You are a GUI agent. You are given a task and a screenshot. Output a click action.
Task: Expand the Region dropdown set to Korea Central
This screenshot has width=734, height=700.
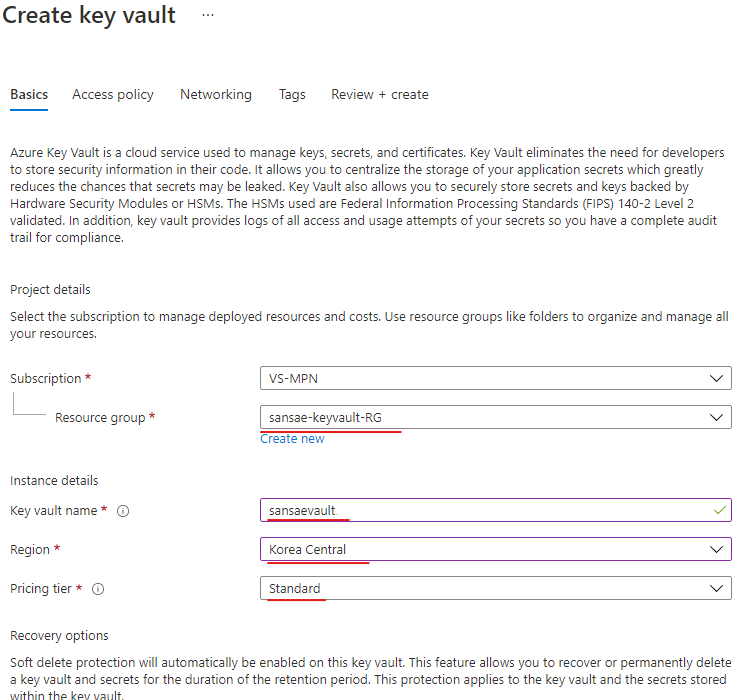495,549
